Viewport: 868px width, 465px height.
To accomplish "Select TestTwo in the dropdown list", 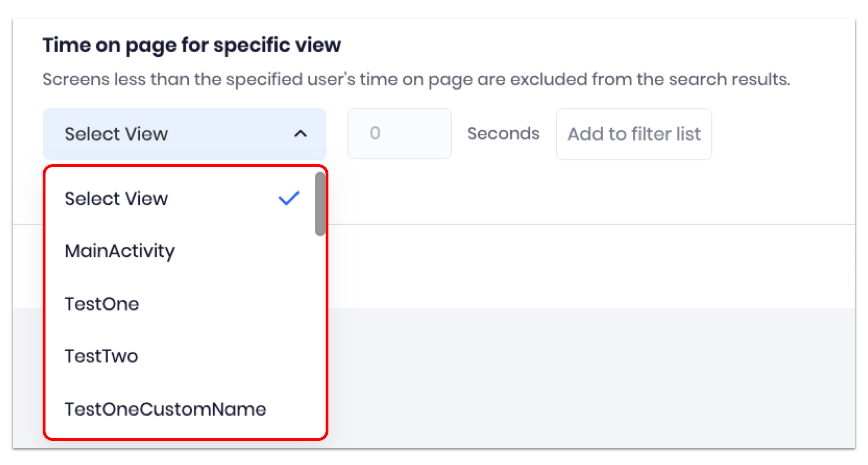I will 101,356.
